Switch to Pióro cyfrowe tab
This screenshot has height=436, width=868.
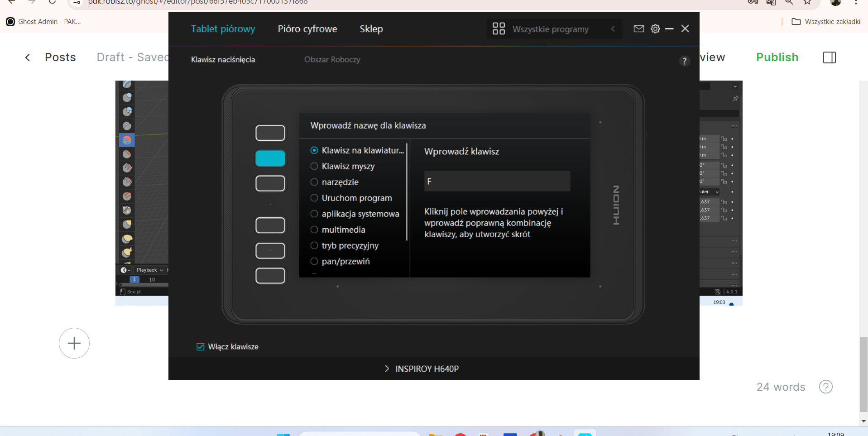click(x=307, y=29)
